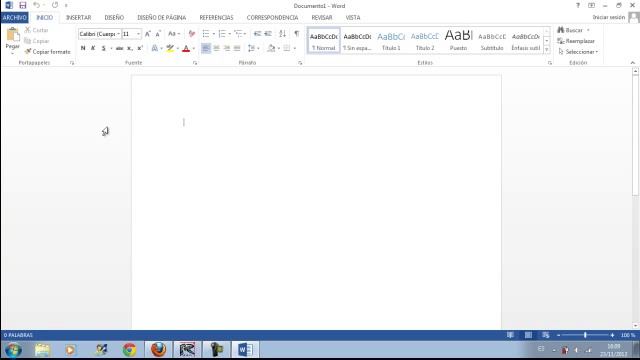Sort paragraphs icon
The width and height of the screenshot is (640, 360).
click(x=282, y=34)
